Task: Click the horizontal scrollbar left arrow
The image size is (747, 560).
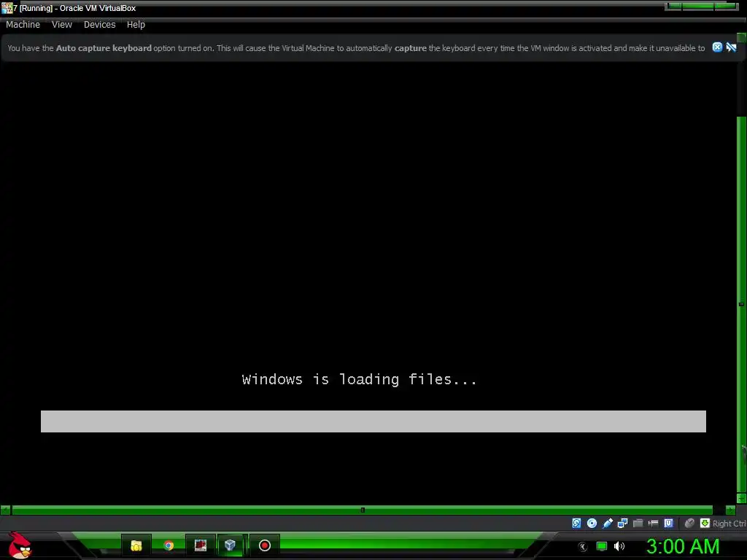Action: click(5, 510)
